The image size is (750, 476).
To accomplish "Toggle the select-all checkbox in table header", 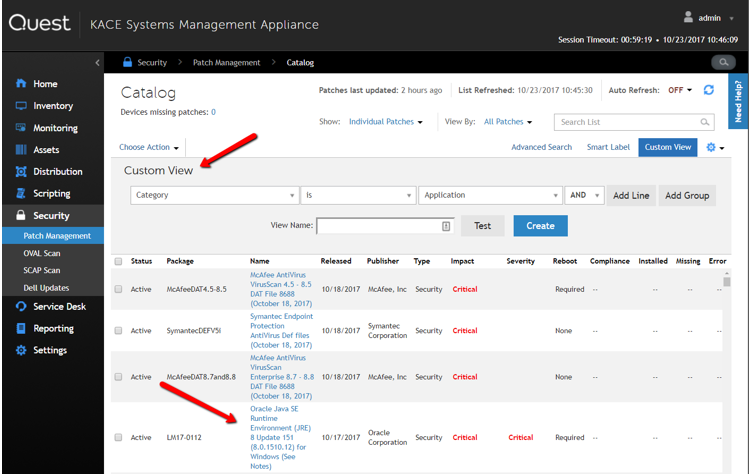I will (x=118, y=261).
